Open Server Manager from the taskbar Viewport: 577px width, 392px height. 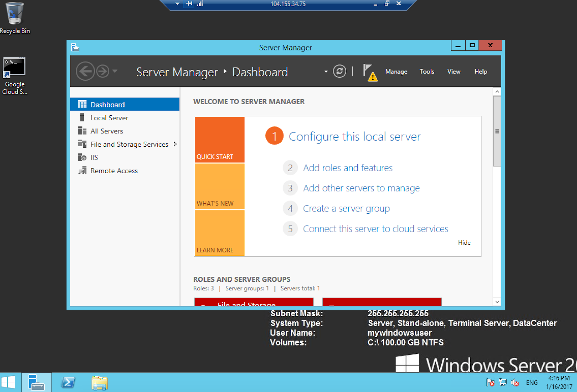click(37, 382)
